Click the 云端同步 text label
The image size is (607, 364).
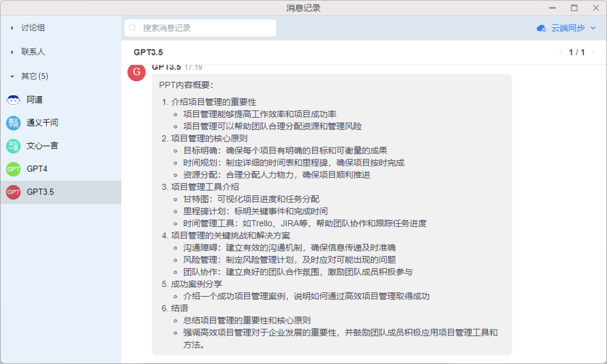[568, 28]
